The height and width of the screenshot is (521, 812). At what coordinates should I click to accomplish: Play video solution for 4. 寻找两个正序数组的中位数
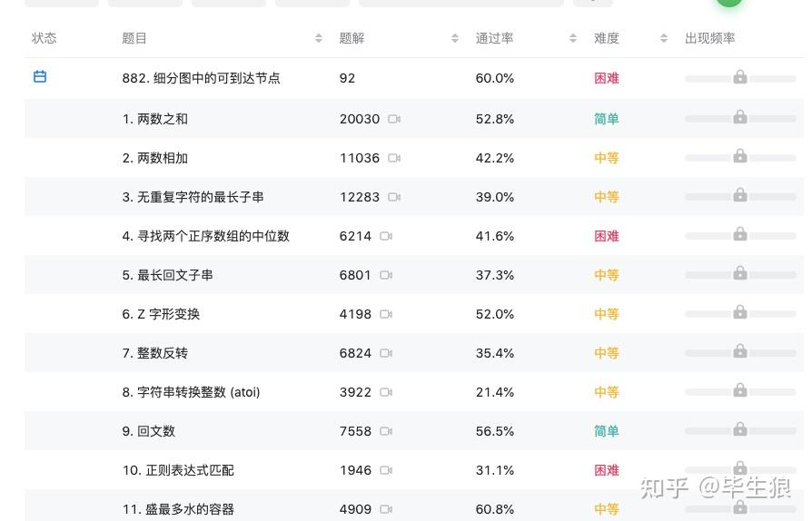pos(386,236)
